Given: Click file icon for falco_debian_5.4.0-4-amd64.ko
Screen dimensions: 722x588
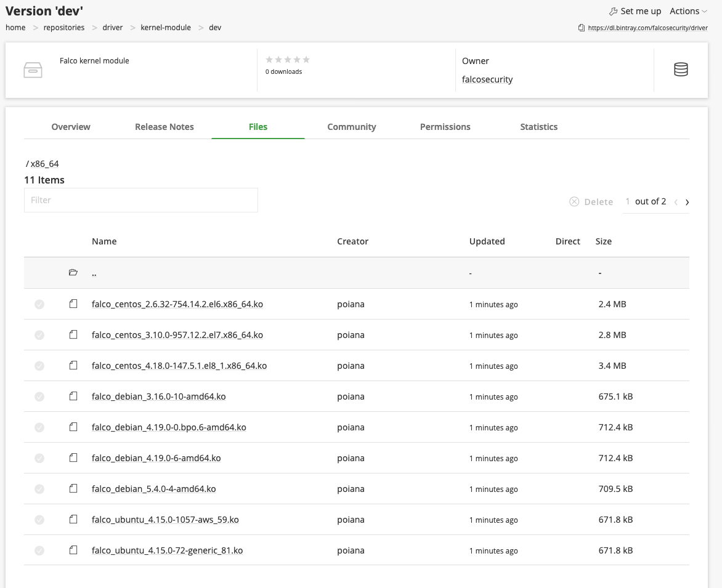Looking at the screenshot, I should 73,489.
